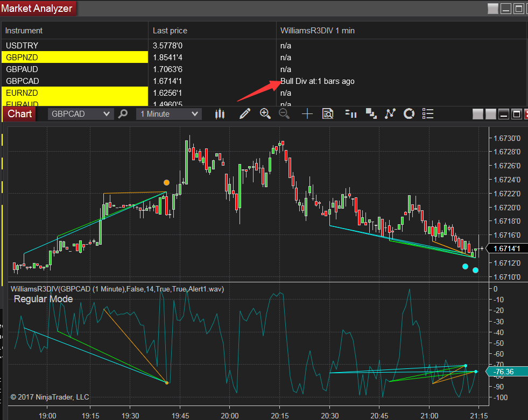Click the gray link button in Market Analyzer title

[493, 9]
